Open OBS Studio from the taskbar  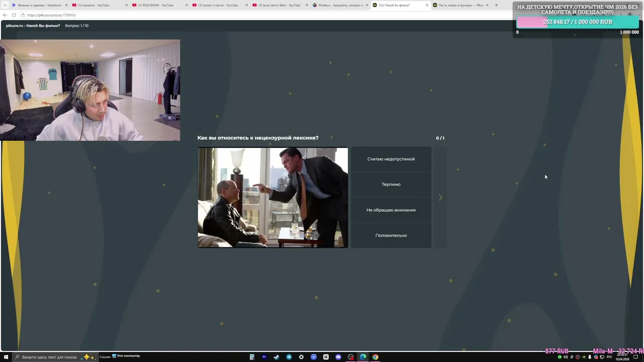pyautogui.click(x=351, y=357)
